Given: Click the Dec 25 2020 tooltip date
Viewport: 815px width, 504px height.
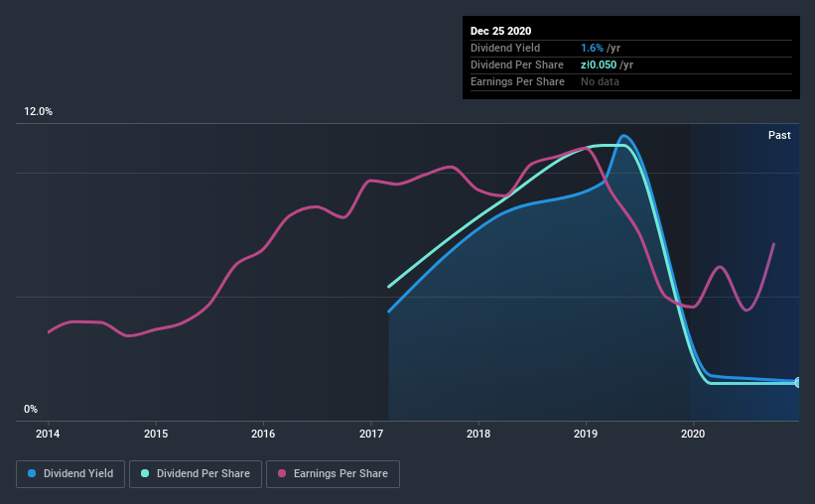Looking at the screenshot, I should click(500, 31).
